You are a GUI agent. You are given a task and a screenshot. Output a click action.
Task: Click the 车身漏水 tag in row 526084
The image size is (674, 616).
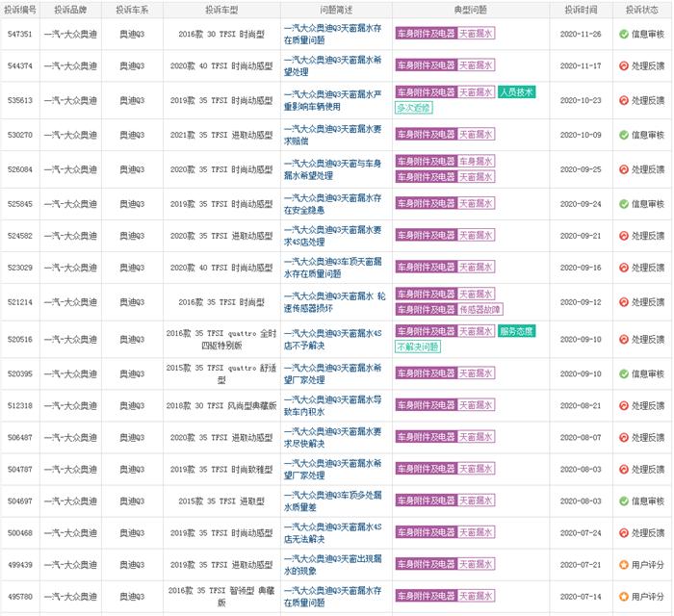point(476,161)
